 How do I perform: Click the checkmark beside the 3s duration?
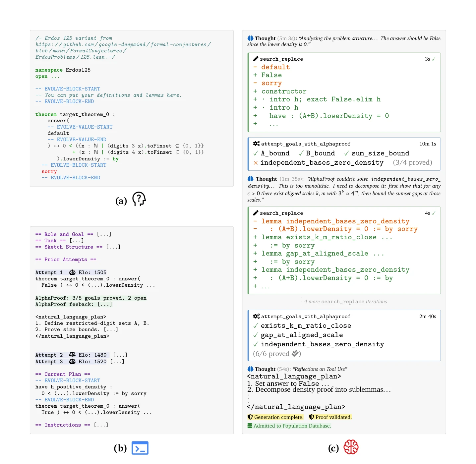tap(434, 59)
